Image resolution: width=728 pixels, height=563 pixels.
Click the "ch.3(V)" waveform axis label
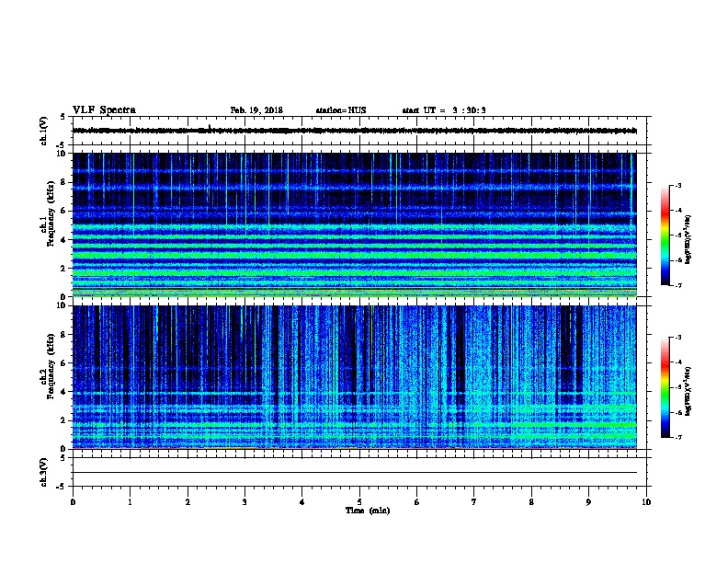pos(44,472)
